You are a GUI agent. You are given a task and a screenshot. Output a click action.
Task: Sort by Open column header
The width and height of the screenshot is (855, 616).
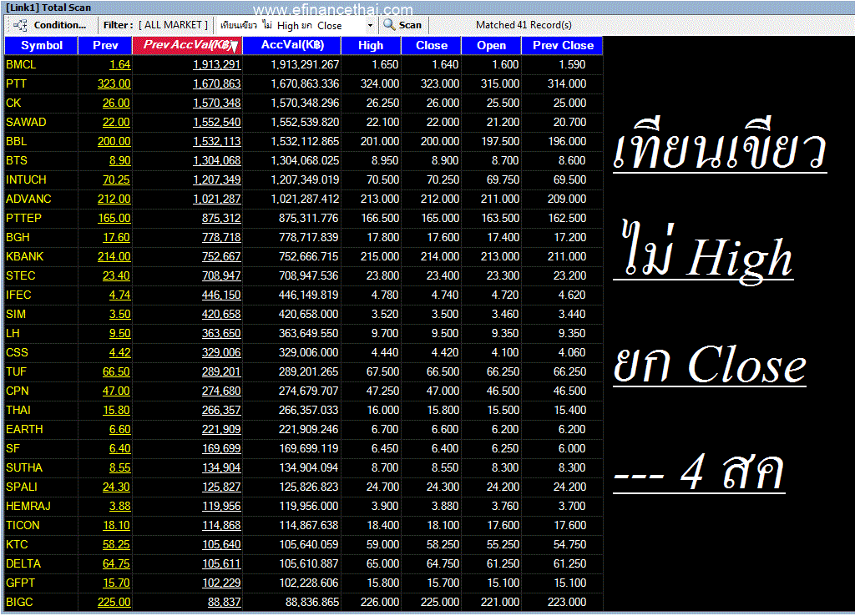[491, 45]
